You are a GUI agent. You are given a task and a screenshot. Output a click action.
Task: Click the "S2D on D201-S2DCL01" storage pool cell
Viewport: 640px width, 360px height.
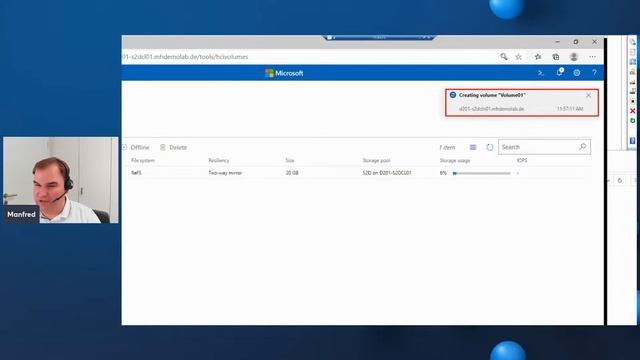pos(387,173)
